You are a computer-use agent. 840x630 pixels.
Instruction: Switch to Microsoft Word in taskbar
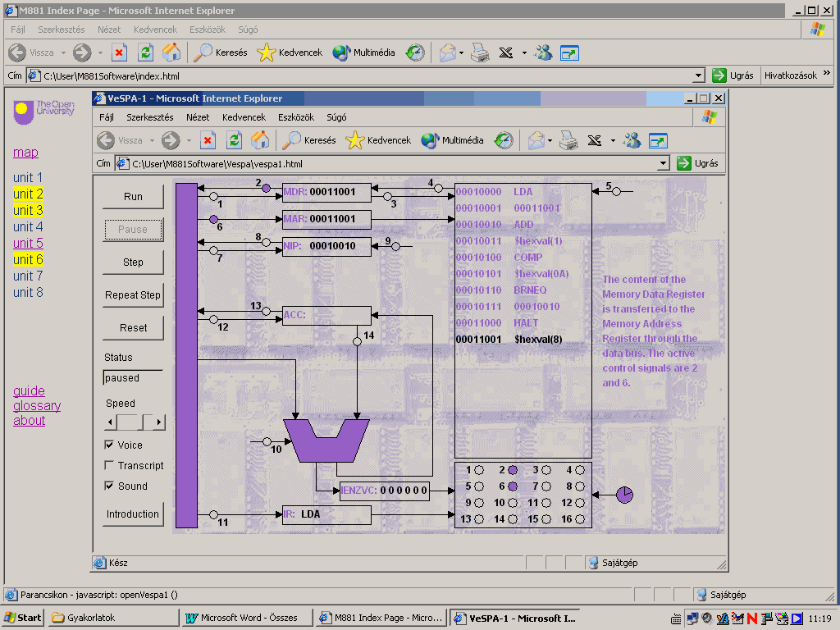click(246, 618)
